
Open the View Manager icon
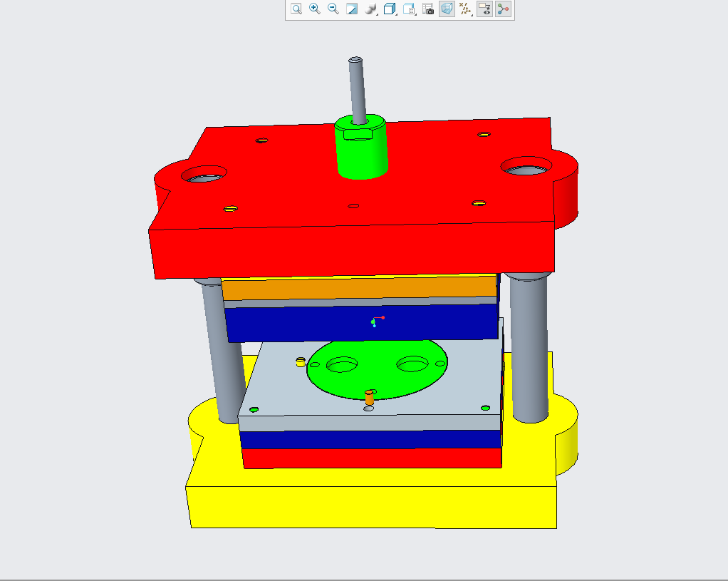pos(409,9)
